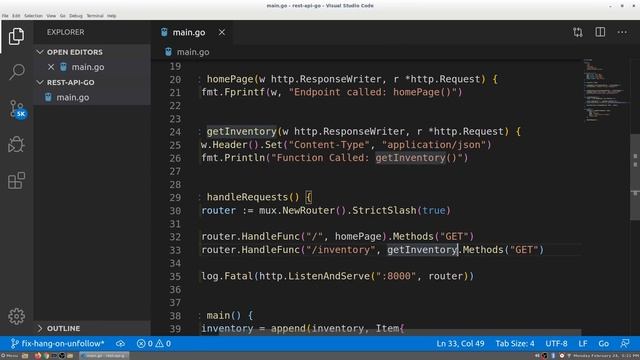Open the More Actions ellipsis menu

coord(622,32)
